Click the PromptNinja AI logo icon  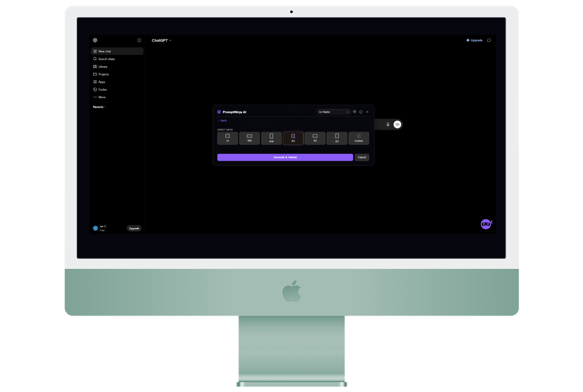219,112
